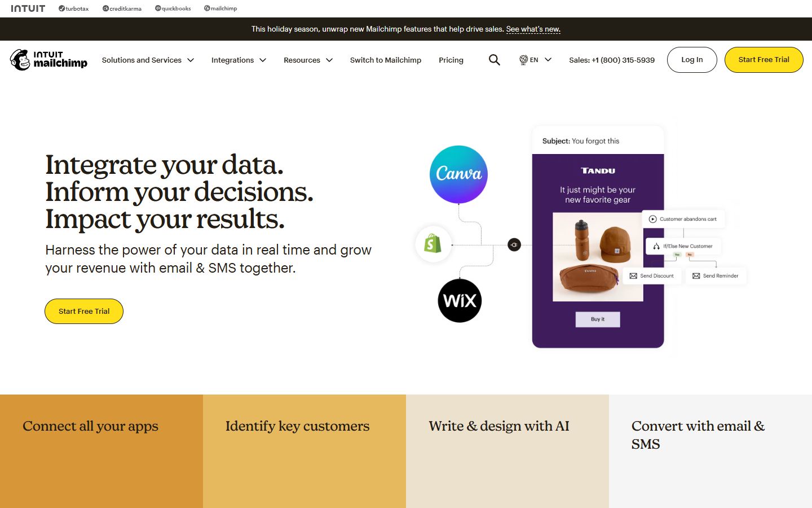
Task: Click the Mailchimp Freddie logo
Action: coord(21,60)
